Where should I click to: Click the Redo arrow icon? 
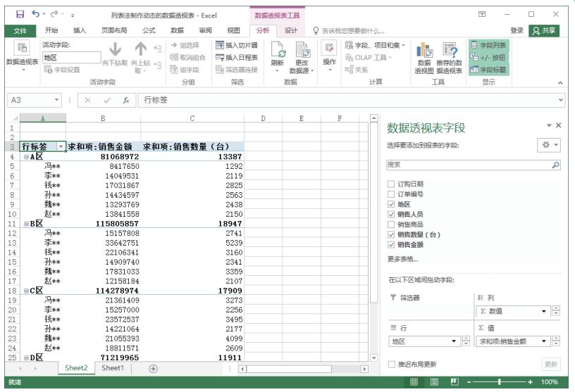tap(55, 14)
